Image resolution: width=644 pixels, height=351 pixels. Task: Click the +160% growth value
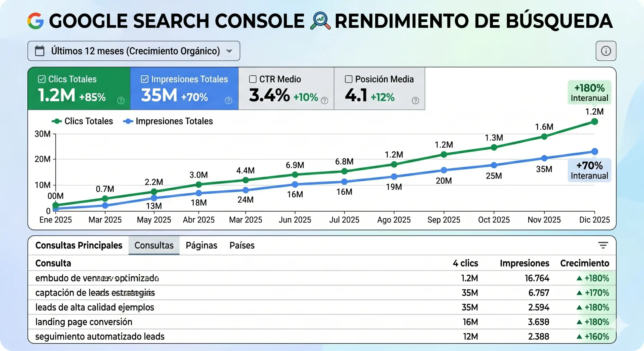point(597,336)
